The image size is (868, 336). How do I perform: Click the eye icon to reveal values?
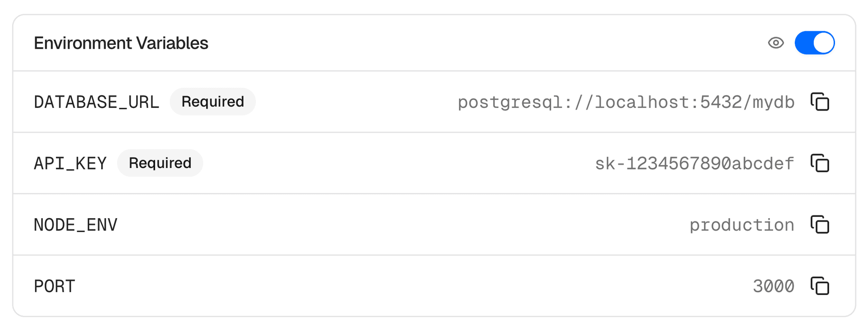776,43
